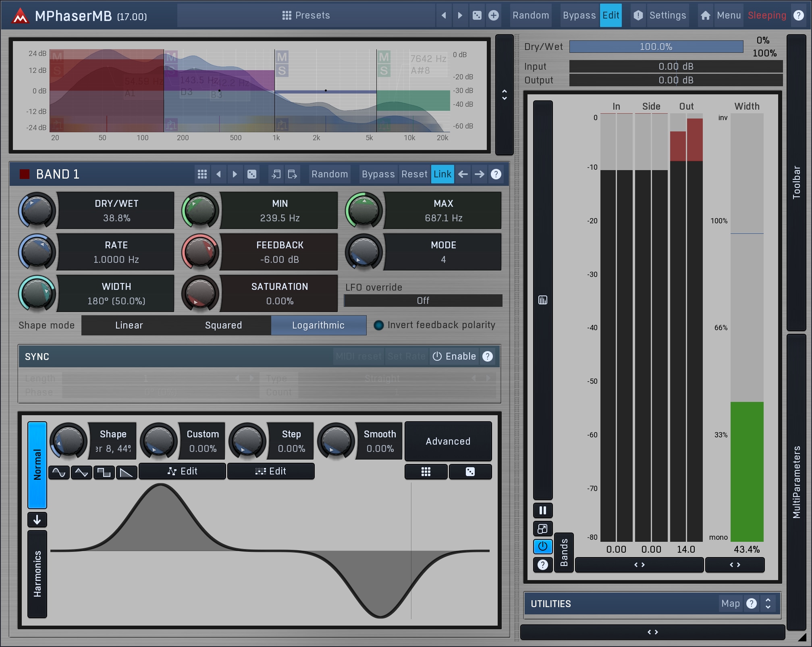
Task: Select the square wave shape preset icon
Action: coord(104,472)
